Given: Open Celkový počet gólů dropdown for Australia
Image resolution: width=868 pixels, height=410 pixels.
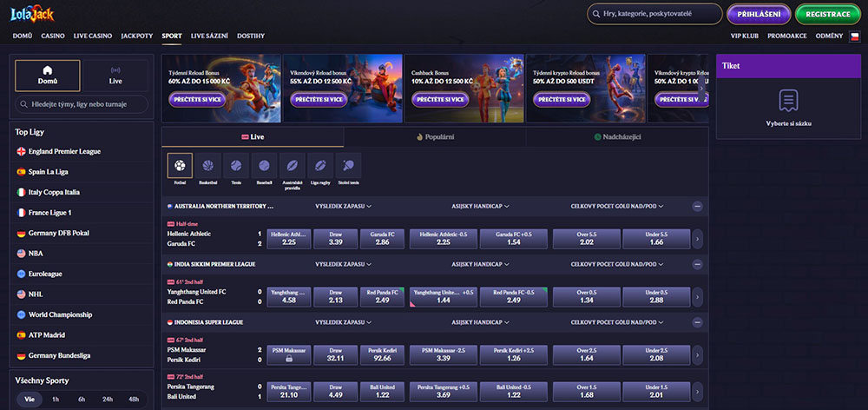Looking at the screenshot, I should (617, 206).
